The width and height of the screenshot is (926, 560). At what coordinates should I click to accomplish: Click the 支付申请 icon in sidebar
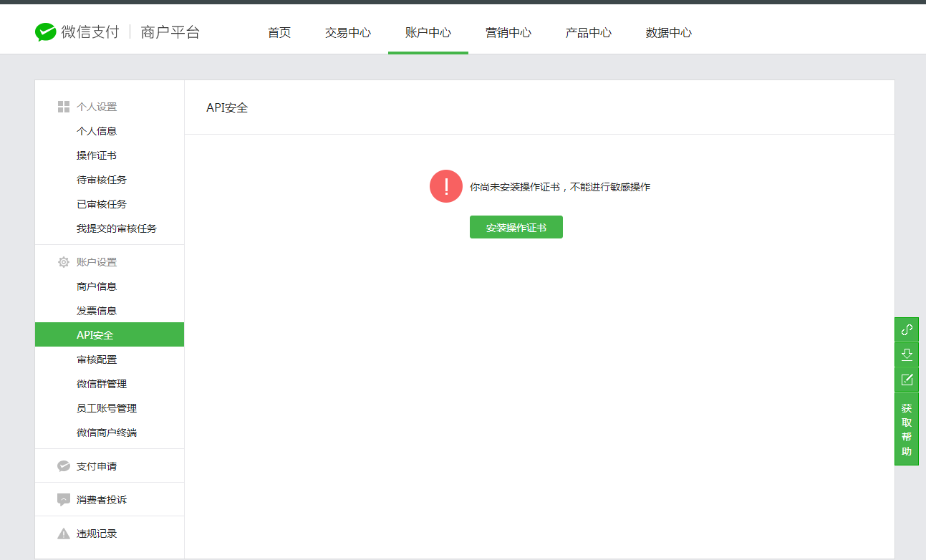point(64,466)
